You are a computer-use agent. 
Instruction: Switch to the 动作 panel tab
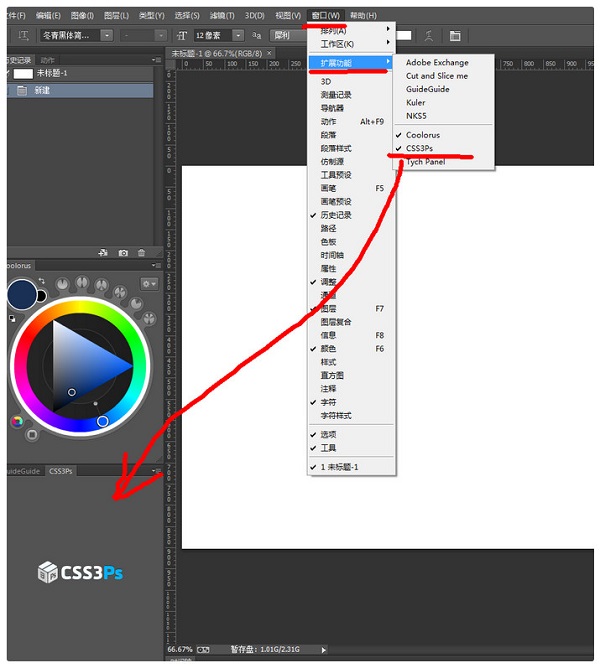pos(47,60)
